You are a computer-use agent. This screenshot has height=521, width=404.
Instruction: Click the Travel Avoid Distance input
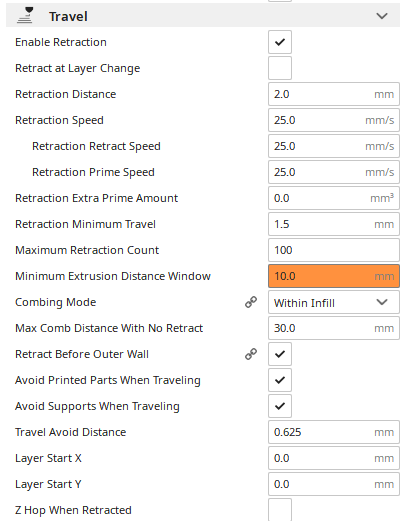pos(334,432)
